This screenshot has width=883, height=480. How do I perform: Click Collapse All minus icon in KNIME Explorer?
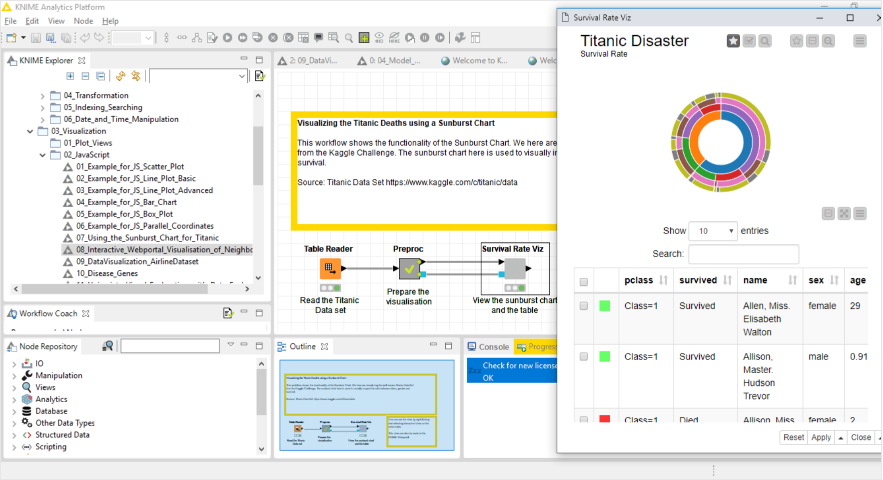click(85, 76)
